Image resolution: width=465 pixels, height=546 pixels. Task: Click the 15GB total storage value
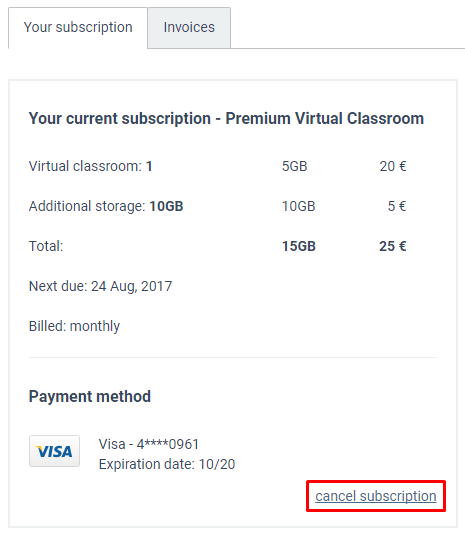click(x=299, y=246)
